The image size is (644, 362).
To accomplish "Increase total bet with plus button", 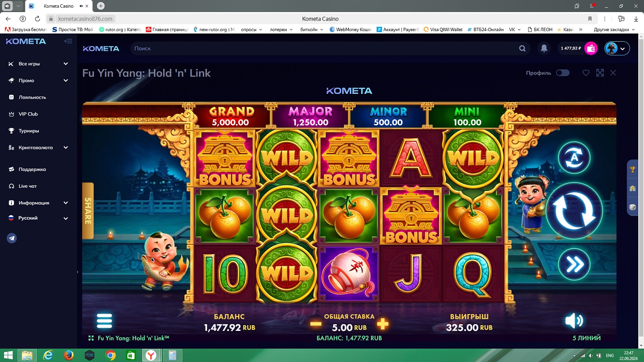I will click(382, 324).
